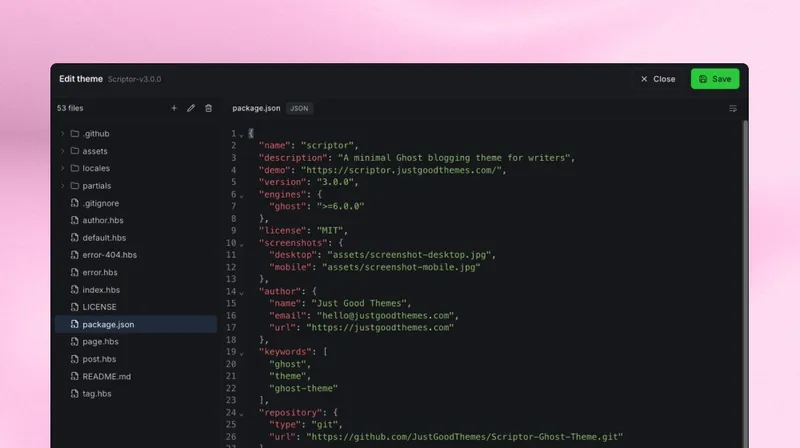Click the Scriptor-v3.0.0 theme name

135,79
